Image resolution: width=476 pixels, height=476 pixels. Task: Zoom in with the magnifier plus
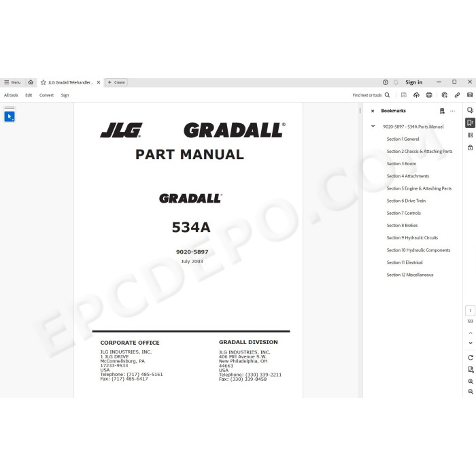coord(471,381)
